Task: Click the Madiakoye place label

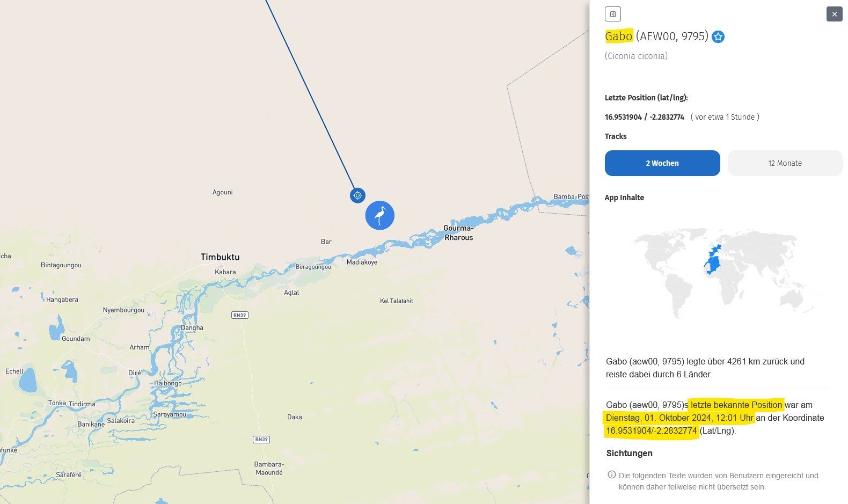Action: (362, 262)
